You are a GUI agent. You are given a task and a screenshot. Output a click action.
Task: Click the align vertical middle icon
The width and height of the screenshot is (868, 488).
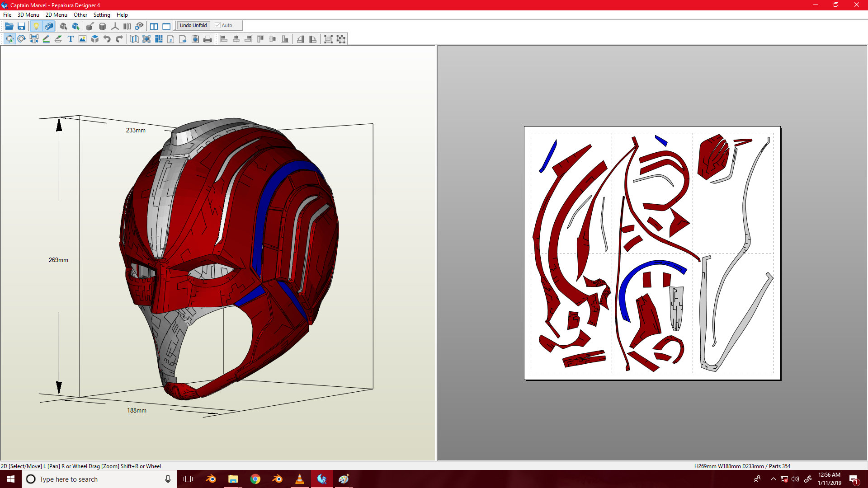[273, 39]
